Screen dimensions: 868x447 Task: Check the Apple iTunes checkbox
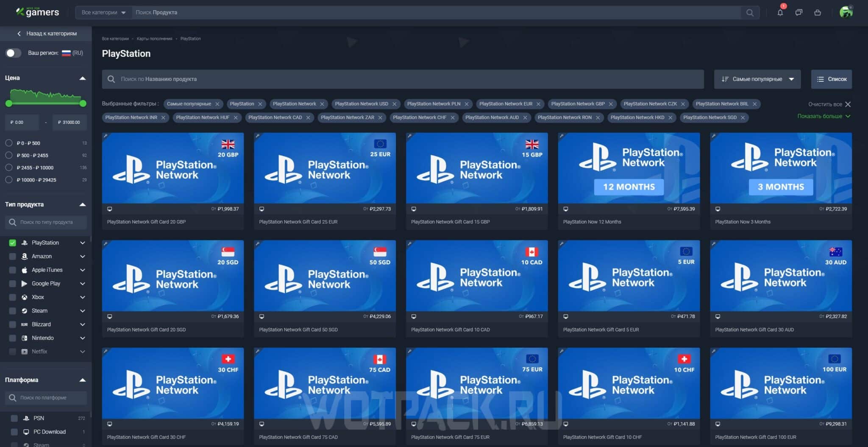coord(12,270)
